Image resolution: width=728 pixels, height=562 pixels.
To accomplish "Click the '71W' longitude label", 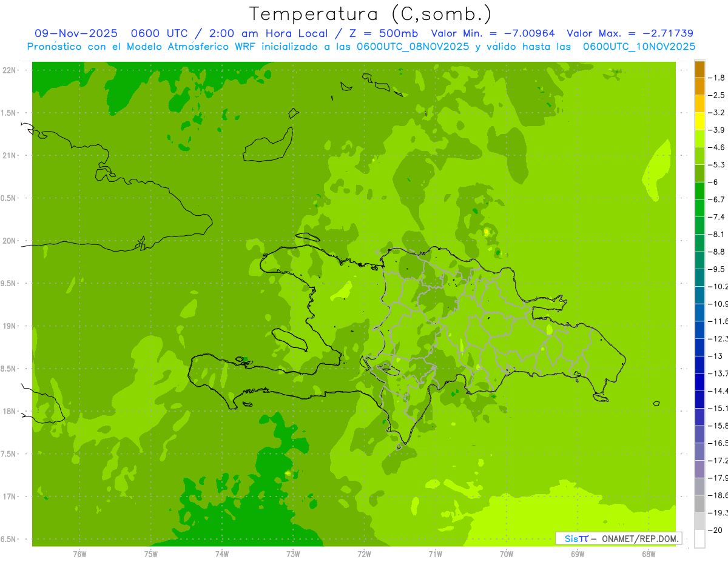I will point(435,554).
